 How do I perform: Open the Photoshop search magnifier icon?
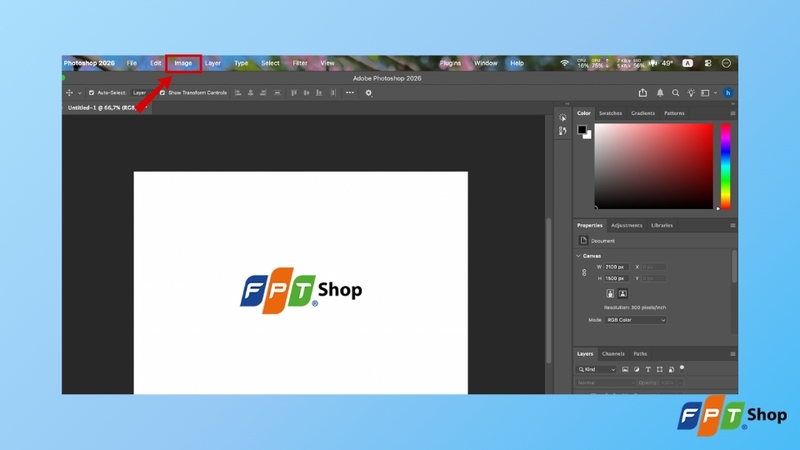pos(676,93)
